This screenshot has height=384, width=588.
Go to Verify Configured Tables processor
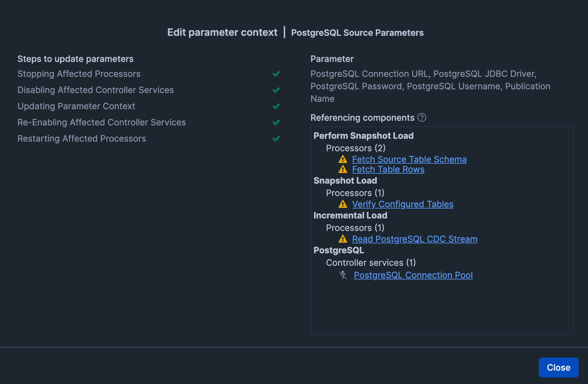click(403, 204)
